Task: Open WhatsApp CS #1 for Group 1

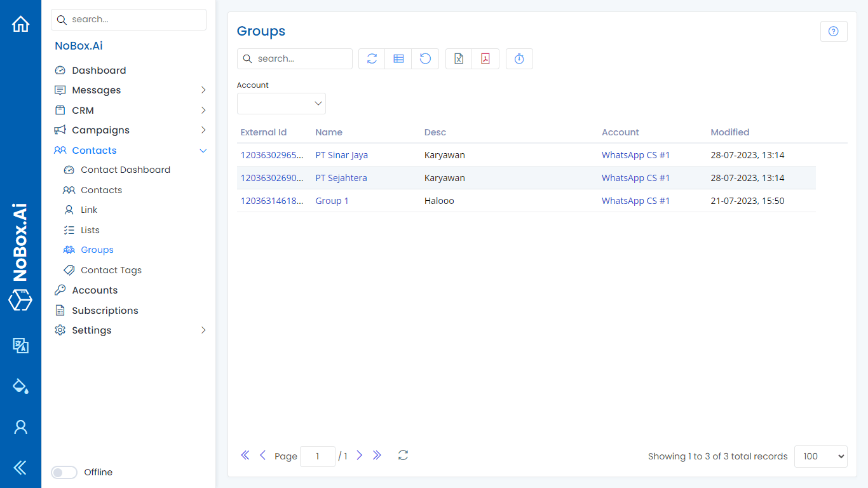Action: [635, 200]
